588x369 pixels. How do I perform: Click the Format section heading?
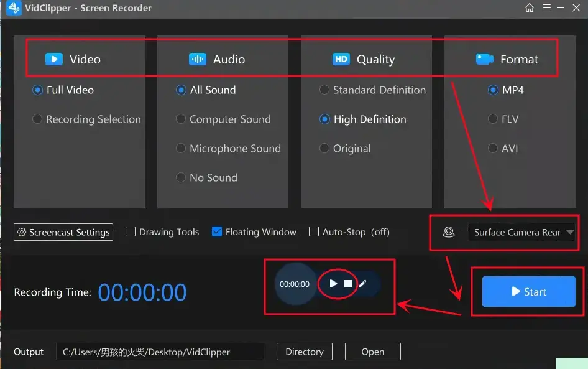pos(520,59)
